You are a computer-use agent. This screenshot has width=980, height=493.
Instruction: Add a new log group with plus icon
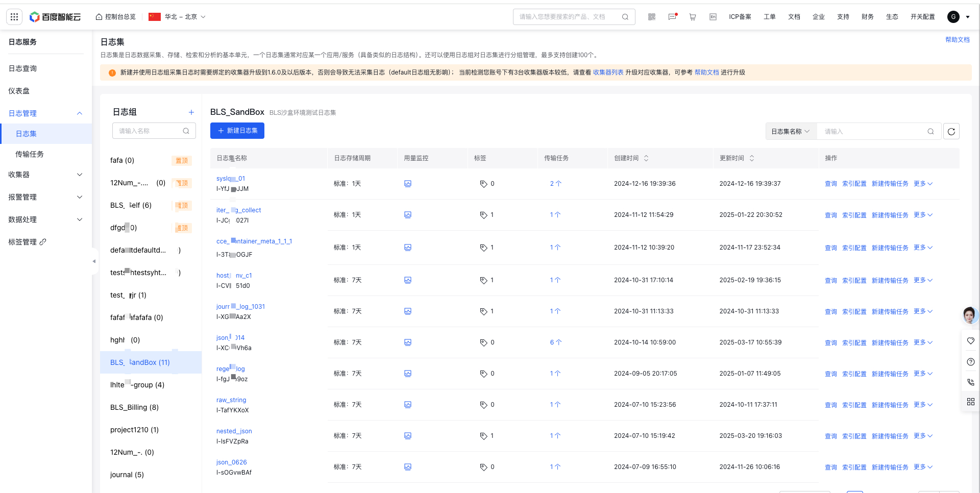[x=191, y=112]
